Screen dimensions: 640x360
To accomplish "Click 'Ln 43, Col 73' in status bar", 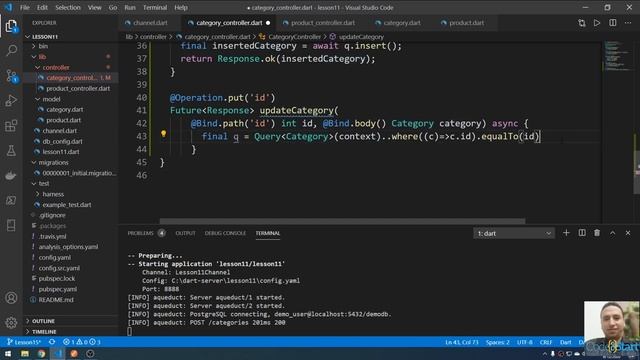I will click(x=462, y=342).
